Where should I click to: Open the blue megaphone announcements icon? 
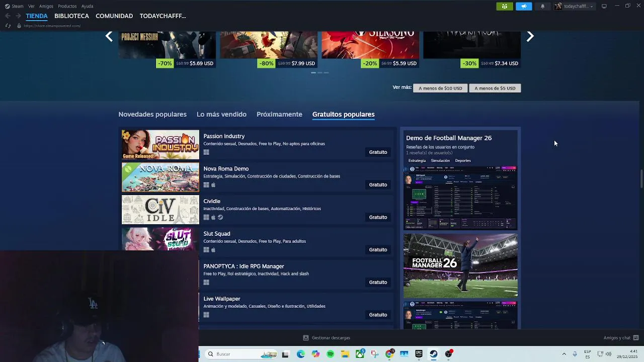pos(524,6)
